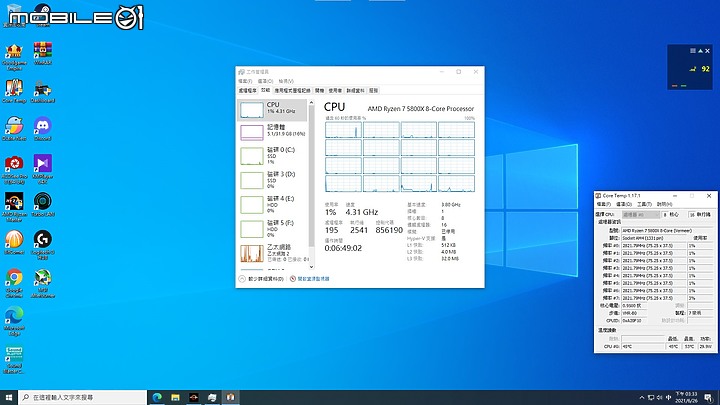
Task: Click the taskbar clock showing 2021/6/26
Action: (x=686, y=398)
